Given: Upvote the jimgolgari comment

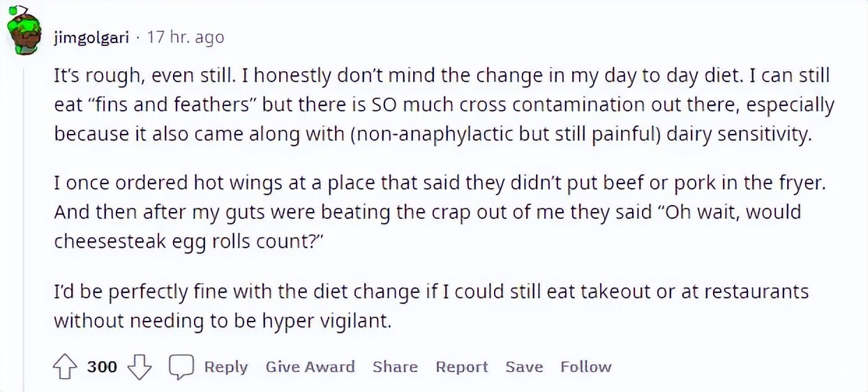Looking at the screenshot, I should (x=65, y=367).
